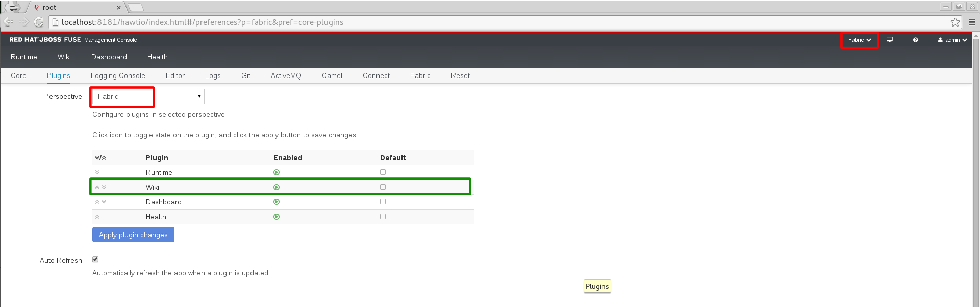This screenshot has width=980, height=307.
Task: Uncheck the Auto Refresh checkbox
Action: 95,259
